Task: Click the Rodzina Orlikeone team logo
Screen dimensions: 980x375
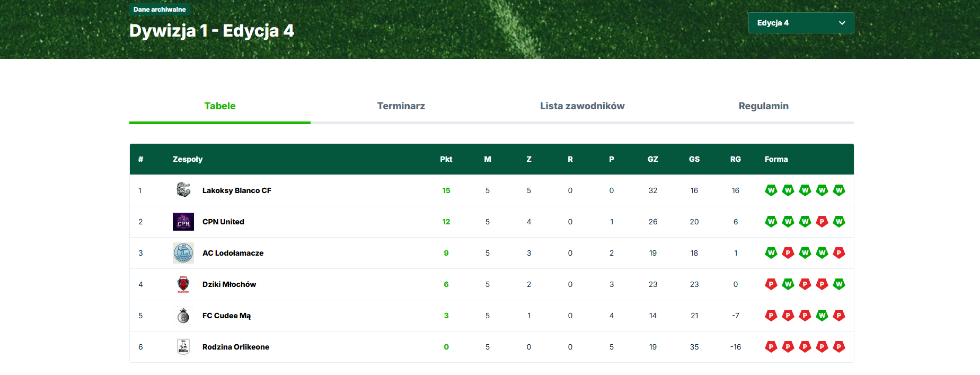Action: [183, 347]
